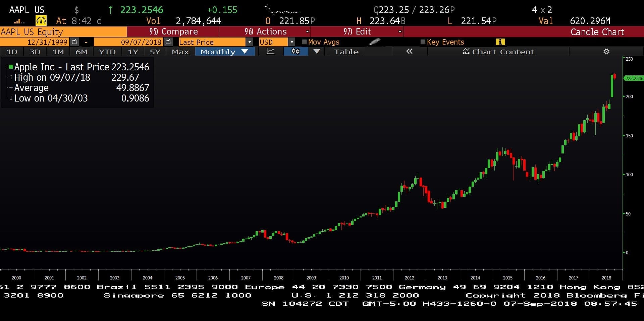Open the Chart Content panel
This screenshot has height=321, width=644.
pos(498,52)
